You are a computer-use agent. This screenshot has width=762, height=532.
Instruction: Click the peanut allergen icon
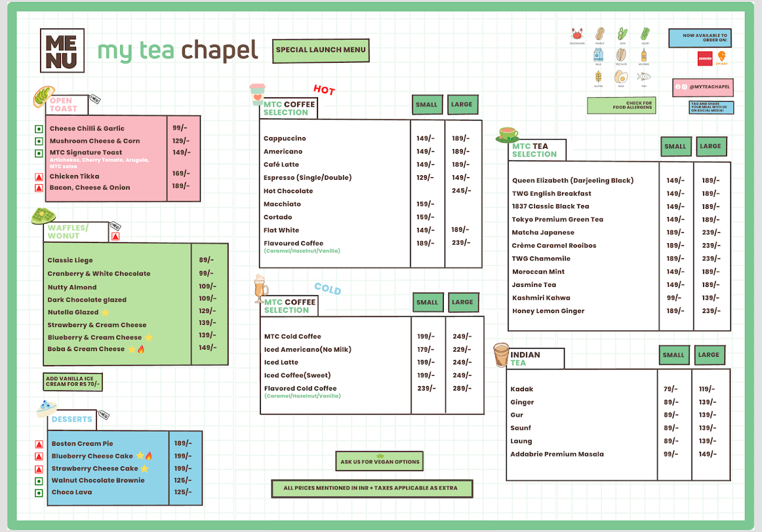point(599,34)
